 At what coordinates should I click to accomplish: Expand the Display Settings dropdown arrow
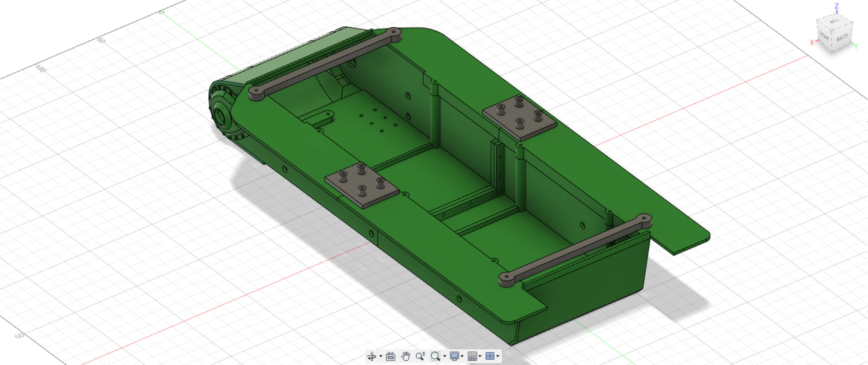coord(462,356)
